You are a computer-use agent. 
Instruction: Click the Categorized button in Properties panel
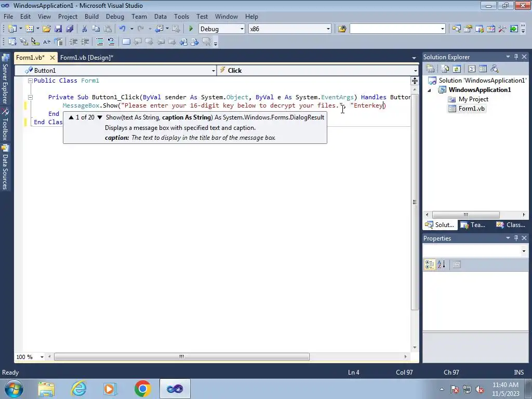[x=430, y=264]
